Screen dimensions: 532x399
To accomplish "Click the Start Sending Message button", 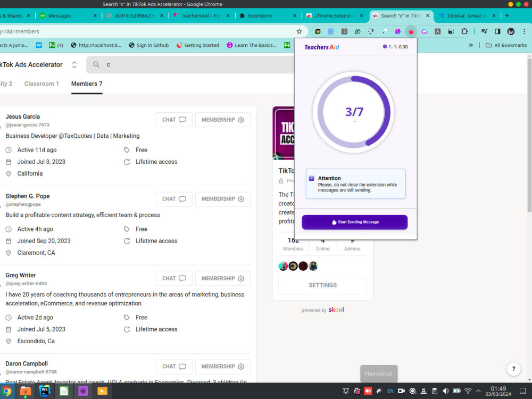I will (x=354, y=222).
